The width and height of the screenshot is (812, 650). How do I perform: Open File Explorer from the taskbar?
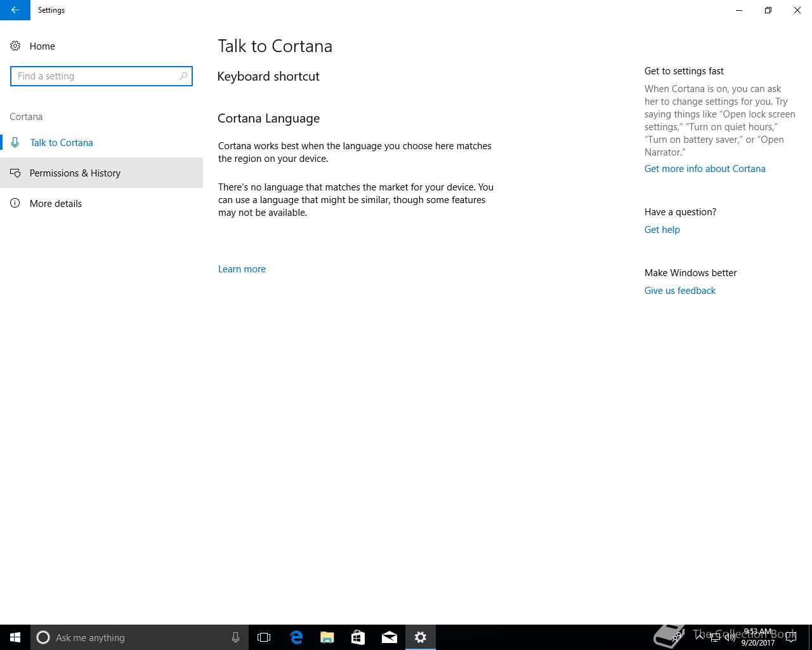tap(327, 637)
